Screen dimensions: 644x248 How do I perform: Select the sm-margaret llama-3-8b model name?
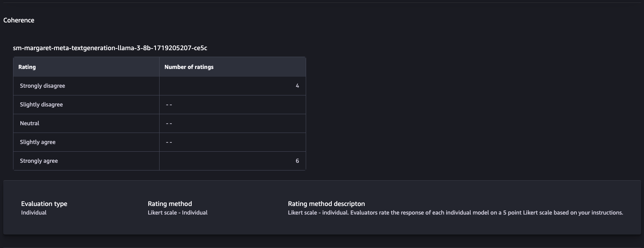click(x=110, y=48)
